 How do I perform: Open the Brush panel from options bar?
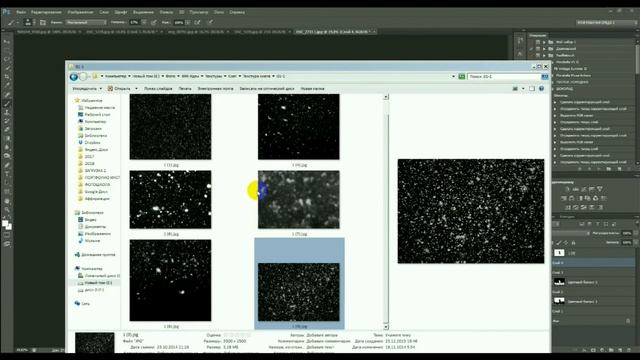[x=43, y=22]
